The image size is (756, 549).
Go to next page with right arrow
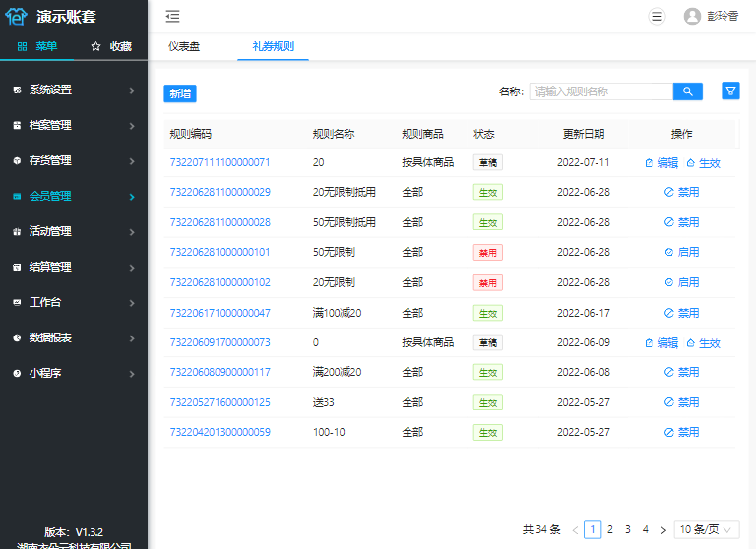pyautogui.click(x=663, y=530)
